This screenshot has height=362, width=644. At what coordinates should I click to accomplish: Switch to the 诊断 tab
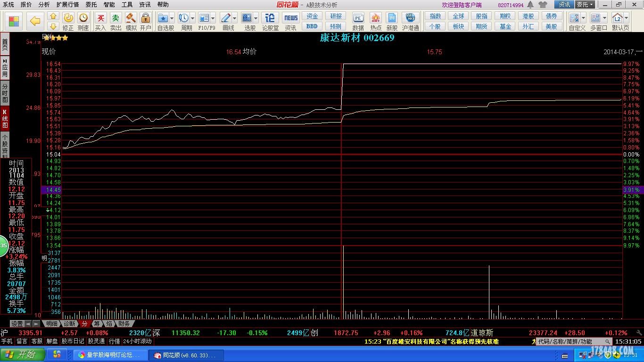pos(69,324)
